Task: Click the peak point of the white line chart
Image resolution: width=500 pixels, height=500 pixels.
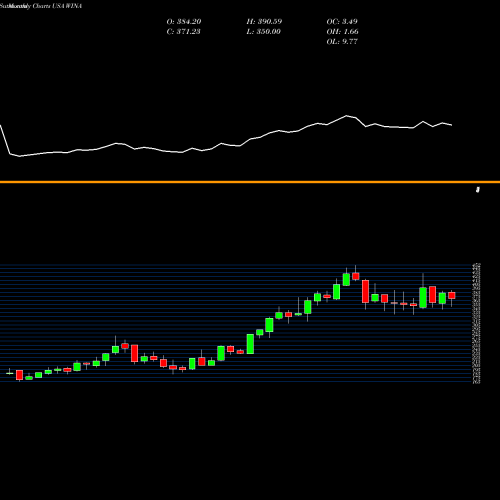Action: tap(346, 116)
